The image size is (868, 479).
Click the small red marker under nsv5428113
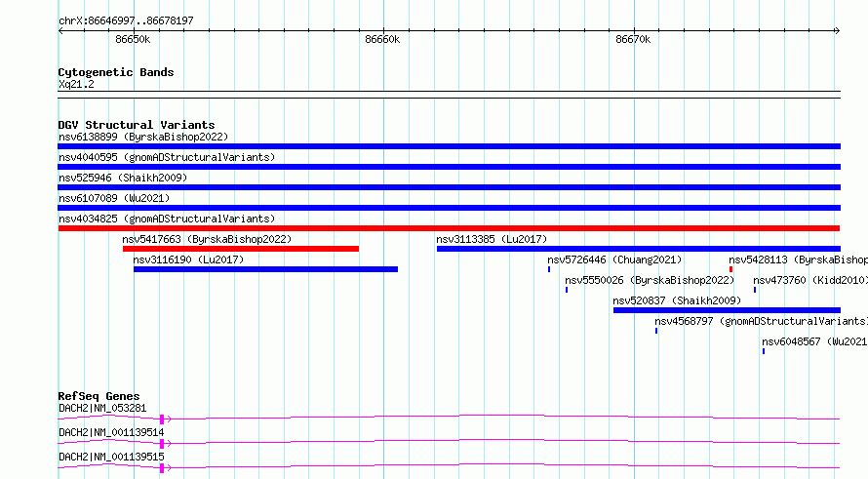tap(730, 269)
